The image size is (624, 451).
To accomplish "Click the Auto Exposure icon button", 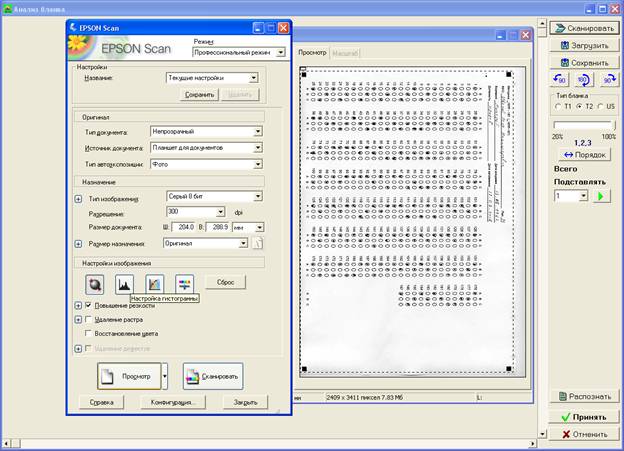I will pos(95,284).
